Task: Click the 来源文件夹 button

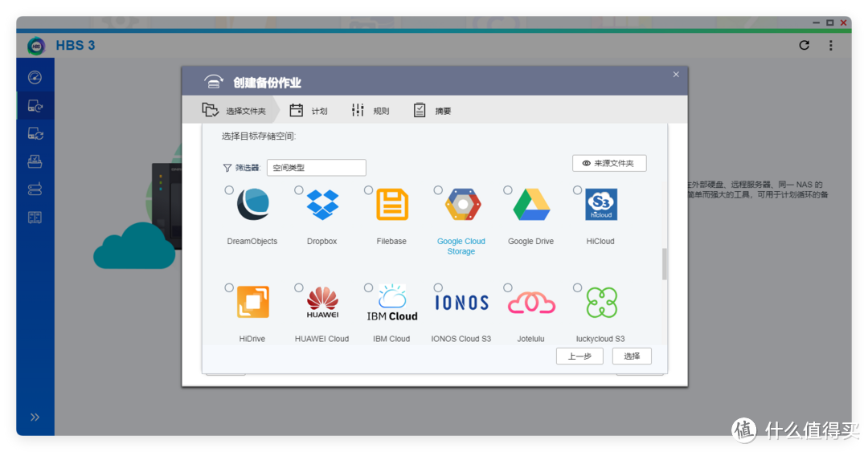Action: (x=609, y=163)
